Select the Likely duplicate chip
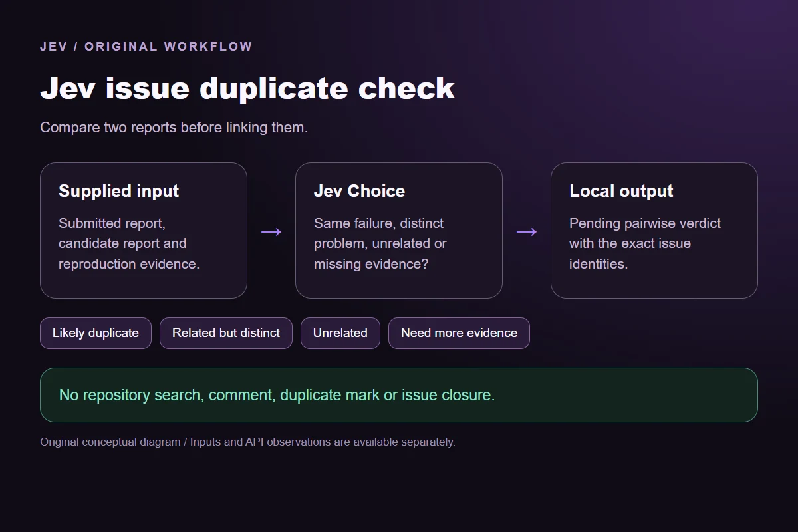Screen dimensions: 798x532 (96, 333)
